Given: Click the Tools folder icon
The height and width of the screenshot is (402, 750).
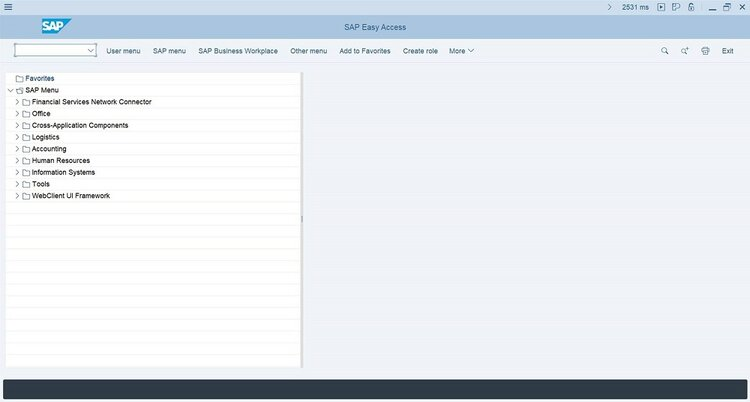Looking at the screenshot, I should click(26, 184).
